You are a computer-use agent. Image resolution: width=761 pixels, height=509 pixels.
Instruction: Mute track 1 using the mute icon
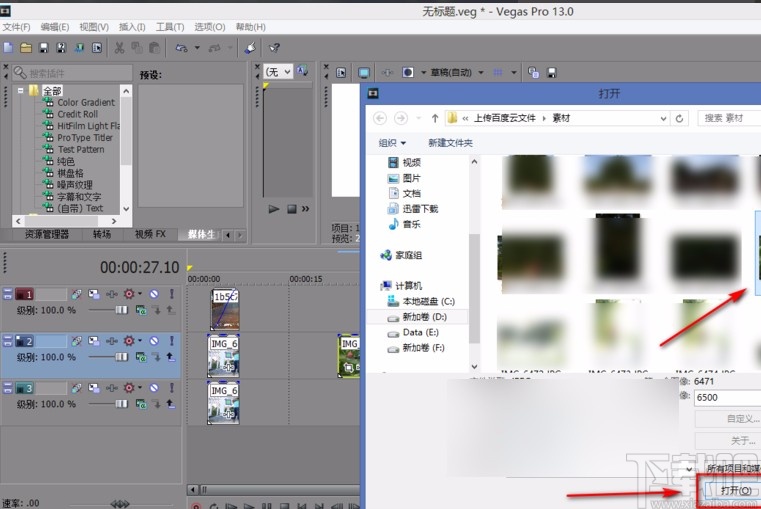pos(154,294)
